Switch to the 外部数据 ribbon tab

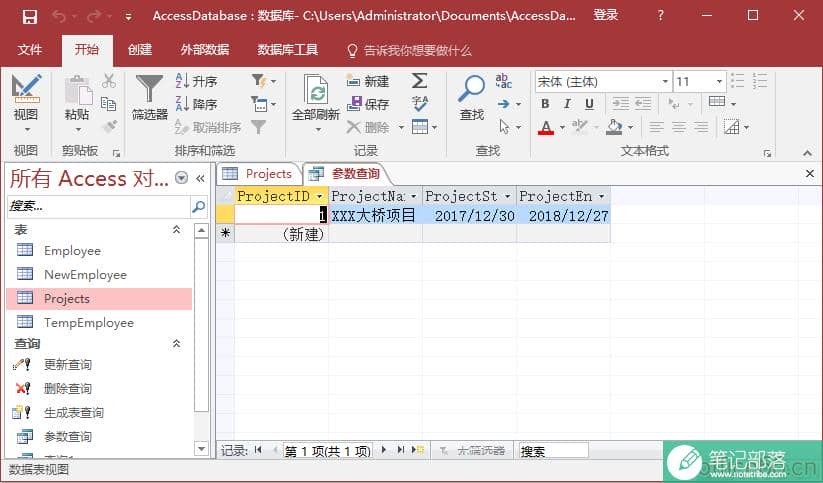pos(205,50)
